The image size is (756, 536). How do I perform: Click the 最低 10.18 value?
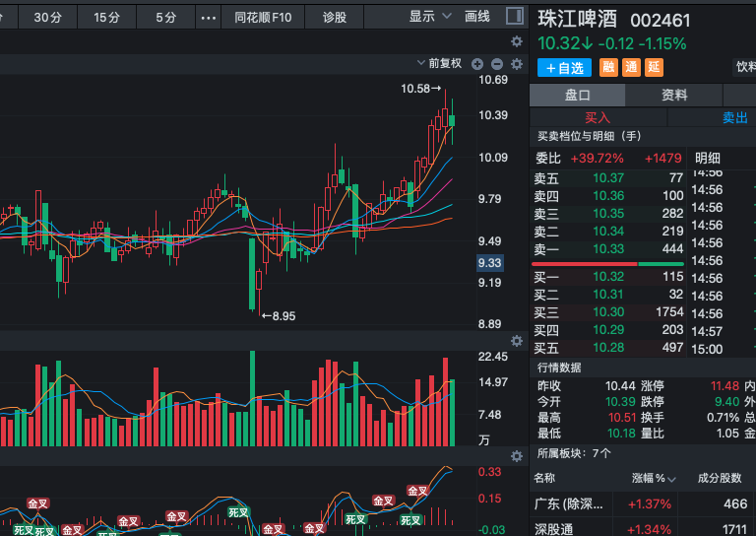(x=621, y=434)
